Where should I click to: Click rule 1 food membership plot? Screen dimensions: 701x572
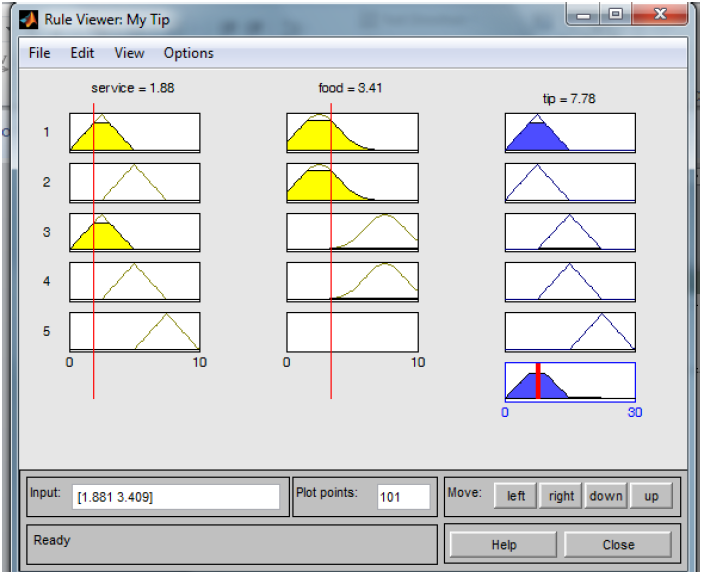[352, 133]
